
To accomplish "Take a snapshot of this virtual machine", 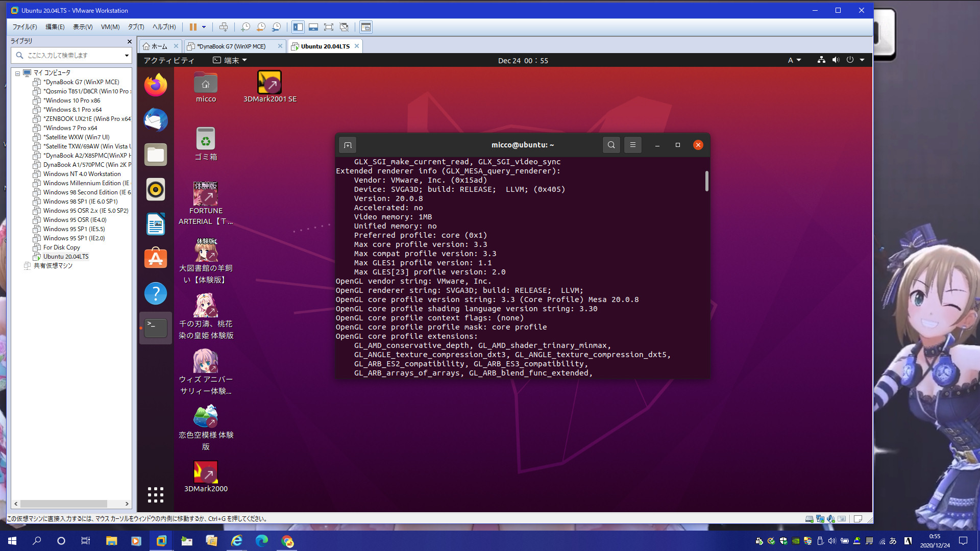I will pos(246,27).
